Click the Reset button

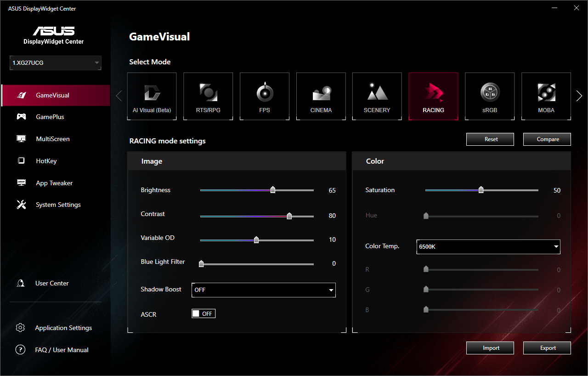pos(490,139)
